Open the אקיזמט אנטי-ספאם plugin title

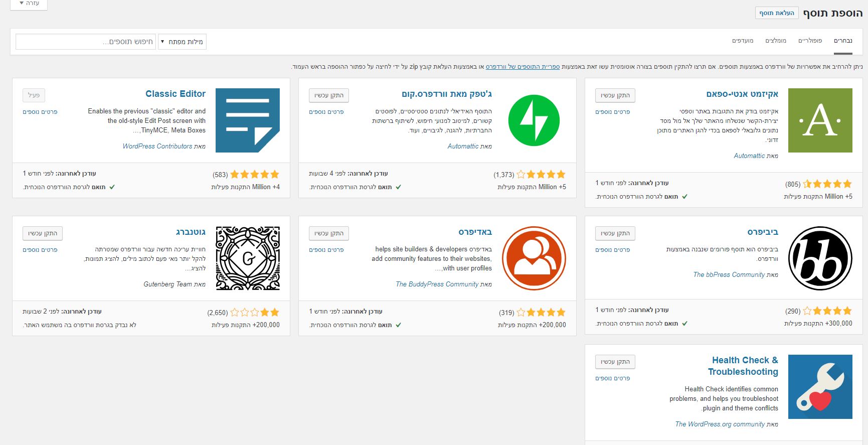pos(742,94)
